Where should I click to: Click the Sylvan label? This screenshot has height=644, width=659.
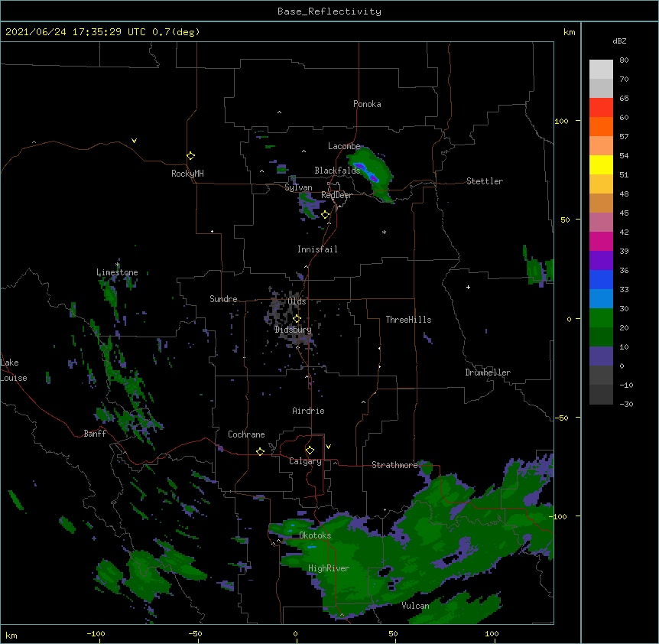(x=298, y=187)
